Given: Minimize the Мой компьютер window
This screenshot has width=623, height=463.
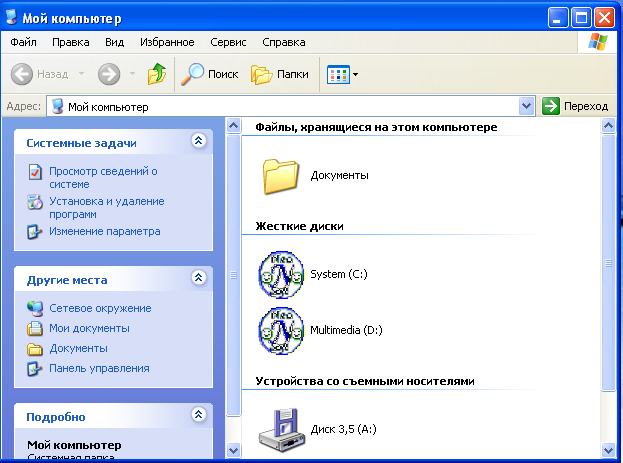Looking at the screenshot, I should (557, 17).
